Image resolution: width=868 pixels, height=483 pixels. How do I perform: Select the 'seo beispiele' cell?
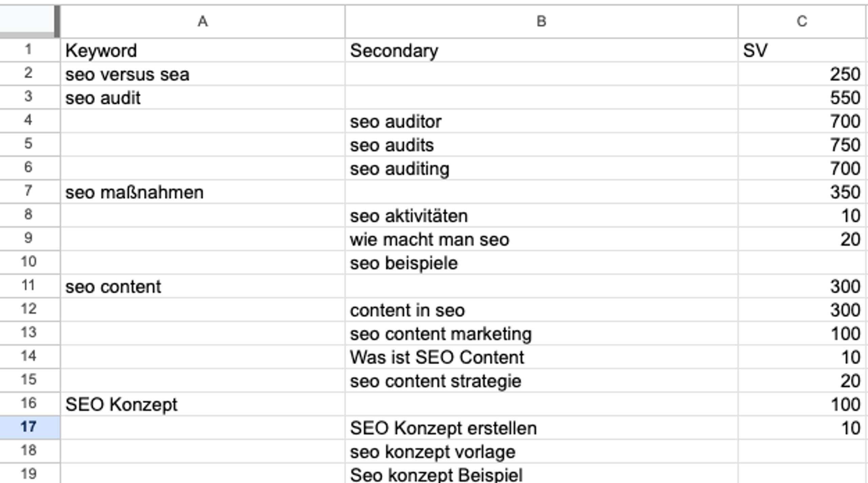(x=541, y=263)
